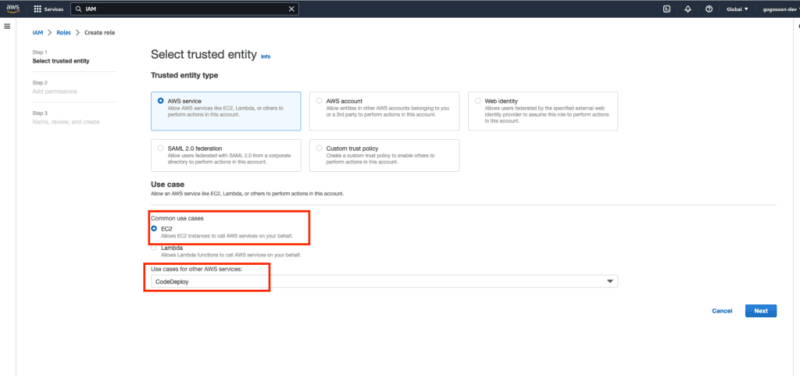Click the AWS logo home icon

pos(13,9)
